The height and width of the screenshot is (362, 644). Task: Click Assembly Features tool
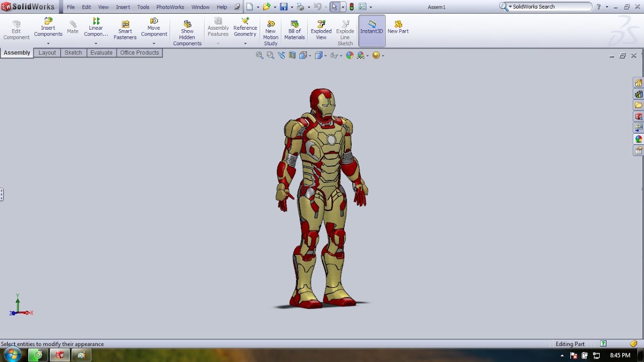click(218, 28)
